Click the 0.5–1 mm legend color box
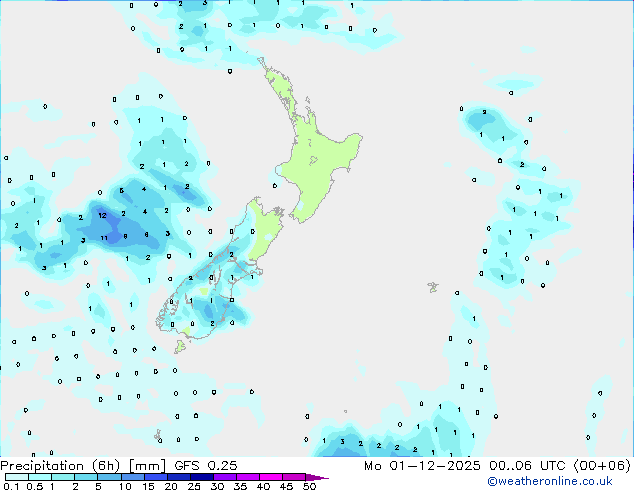 (x=40, y=477)
